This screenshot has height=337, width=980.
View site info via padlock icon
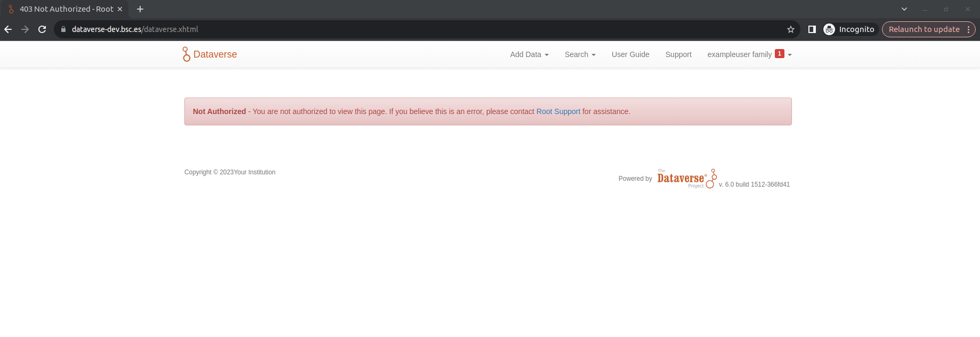63,29
